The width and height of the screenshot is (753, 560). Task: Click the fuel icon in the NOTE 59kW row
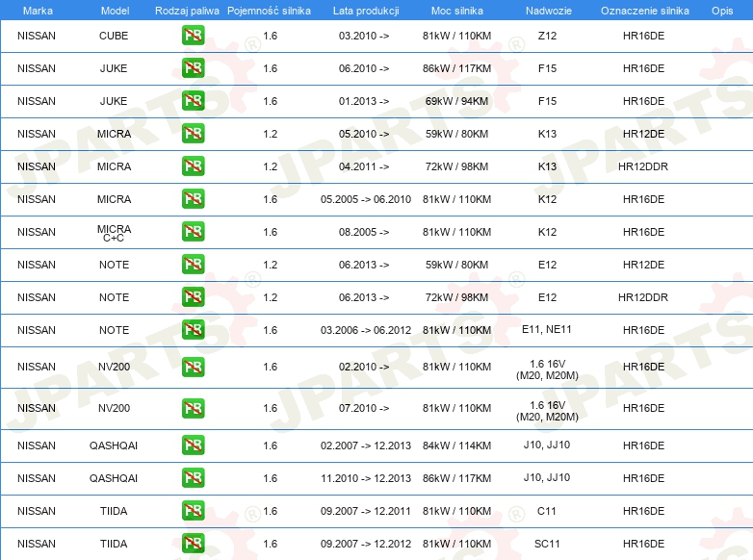[193, 264]
